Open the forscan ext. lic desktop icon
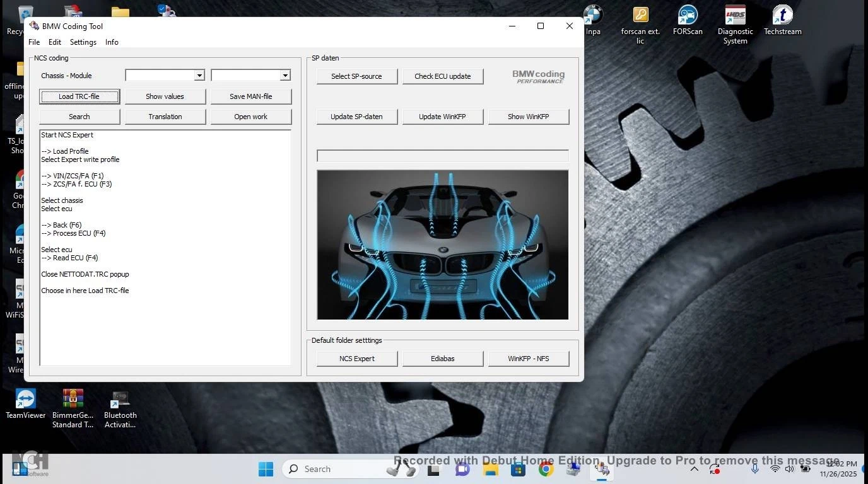The image size is (868, 484). (640, 25)
